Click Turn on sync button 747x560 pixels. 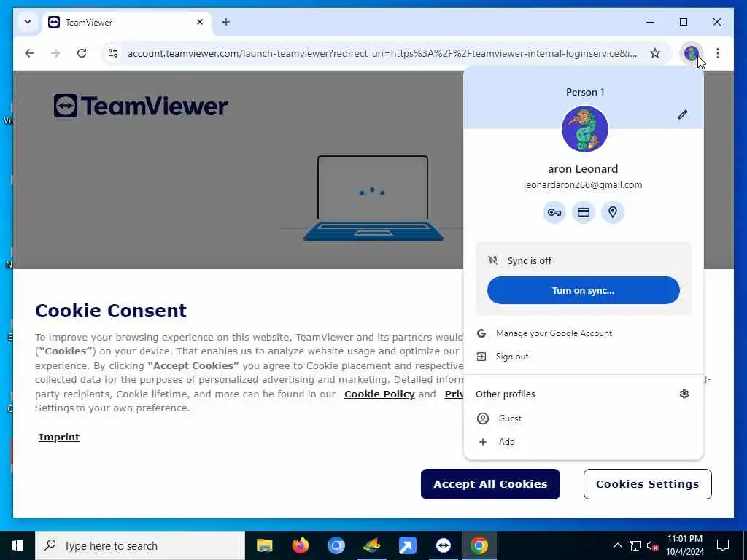(583, 290)
